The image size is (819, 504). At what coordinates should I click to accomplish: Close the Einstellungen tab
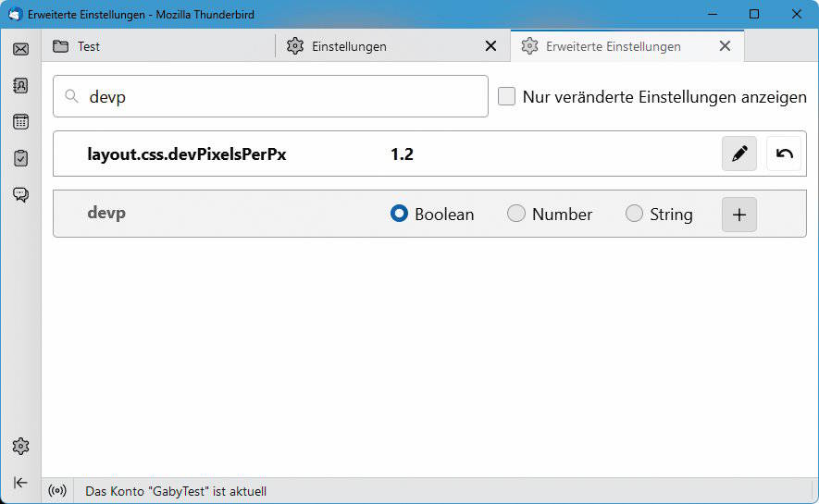[491, 46]
